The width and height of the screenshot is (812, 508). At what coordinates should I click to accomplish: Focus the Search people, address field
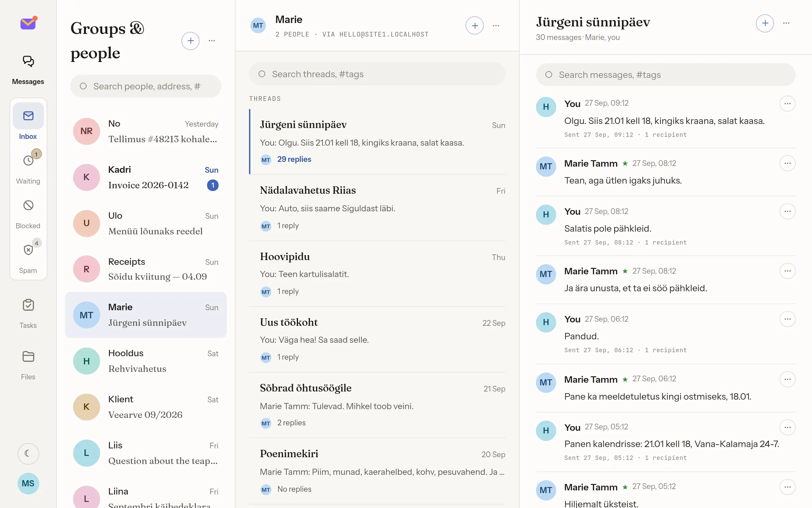tap(146, 86)
